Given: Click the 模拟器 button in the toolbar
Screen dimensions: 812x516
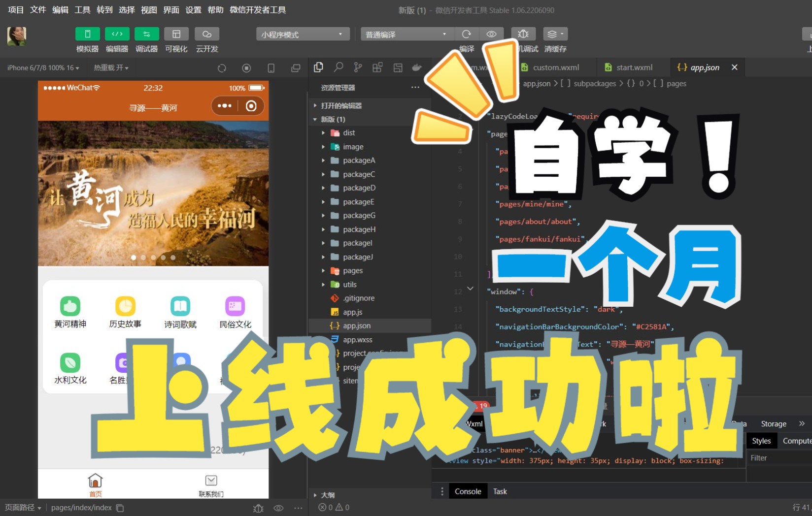Looking at the screenshot, I should tap(87, 39).
